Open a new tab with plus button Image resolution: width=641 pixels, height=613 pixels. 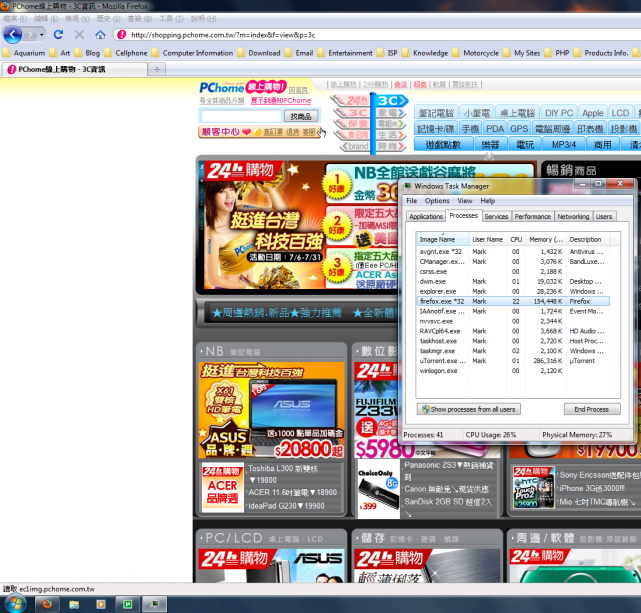[x=157, y=69]
